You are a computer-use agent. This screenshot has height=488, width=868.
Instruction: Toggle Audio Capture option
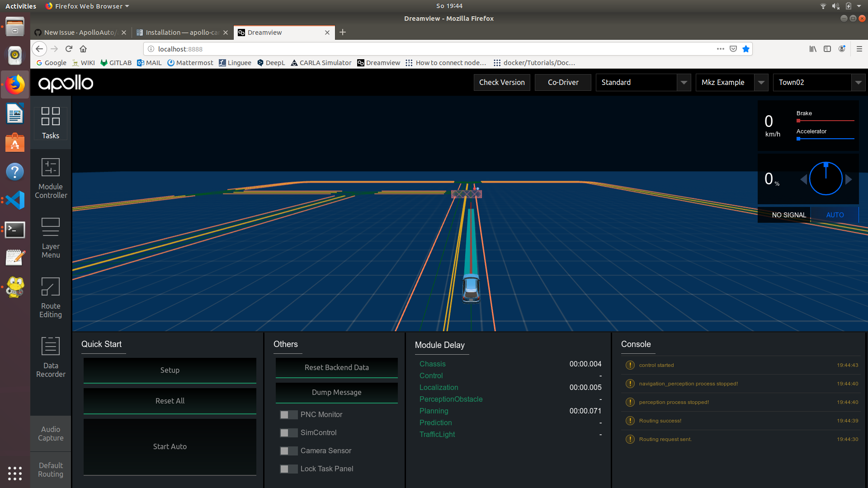51,434
